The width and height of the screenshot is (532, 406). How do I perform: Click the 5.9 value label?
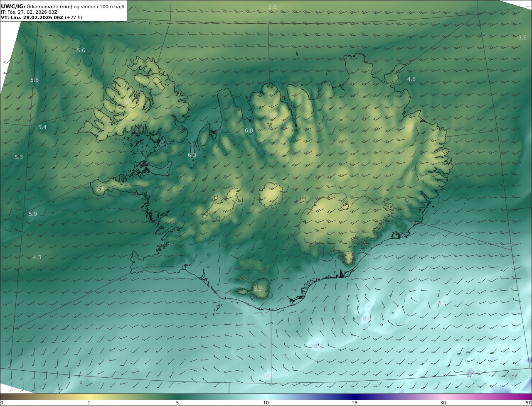[x=33, y=214]
